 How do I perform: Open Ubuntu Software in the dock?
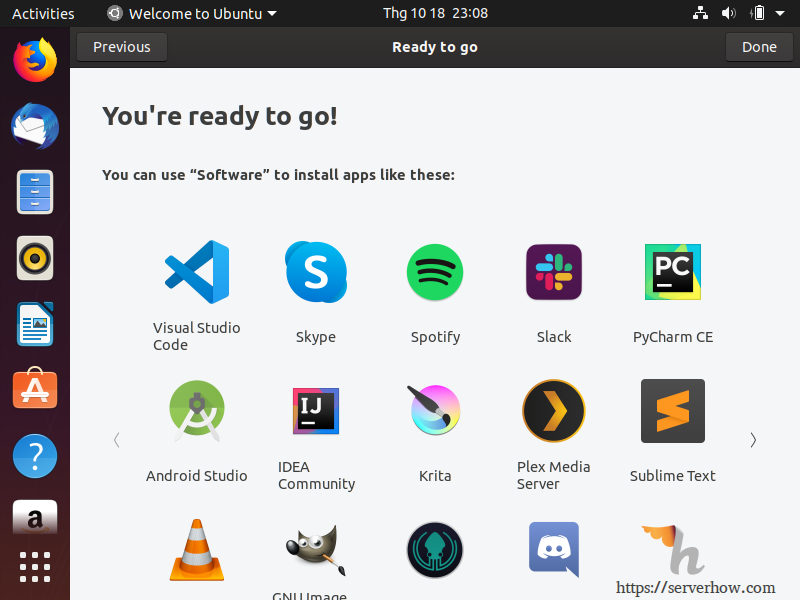click(x=35, y=388)
